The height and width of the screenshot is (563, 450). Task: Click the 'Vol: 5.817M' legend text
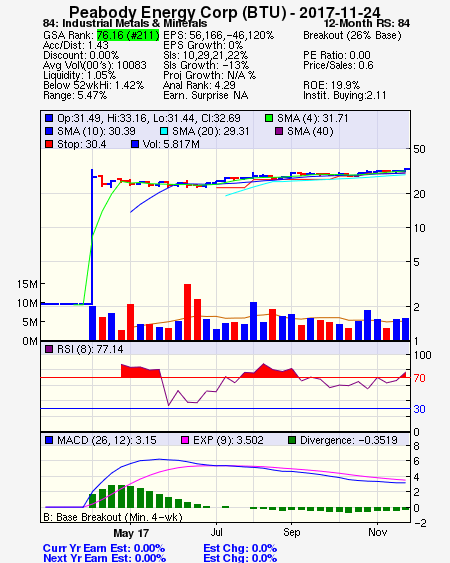tap(171, 144)
